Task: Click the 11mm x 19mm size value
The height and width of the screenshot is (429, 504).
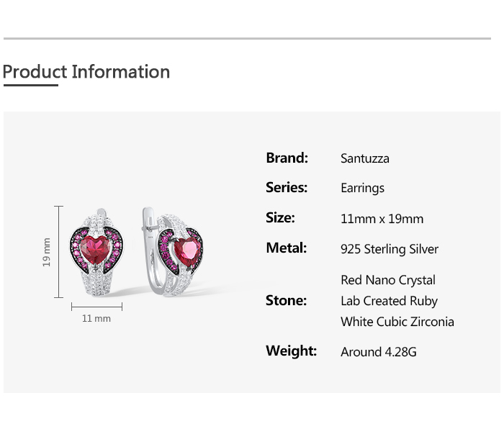Action: click(382, 219)
